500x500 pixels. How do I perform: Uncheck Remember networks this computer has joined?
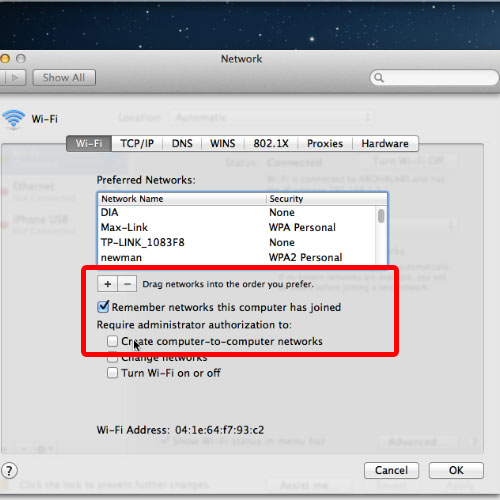pos(103,307)
